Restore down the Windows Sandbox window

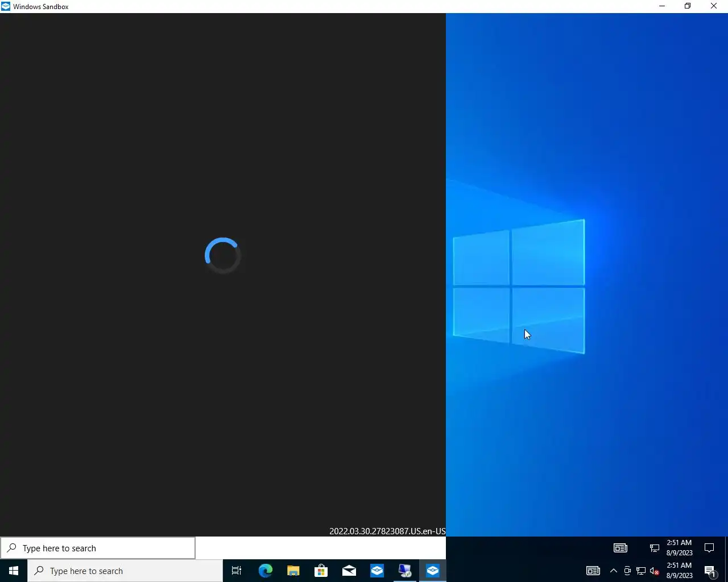pos(688,6)
